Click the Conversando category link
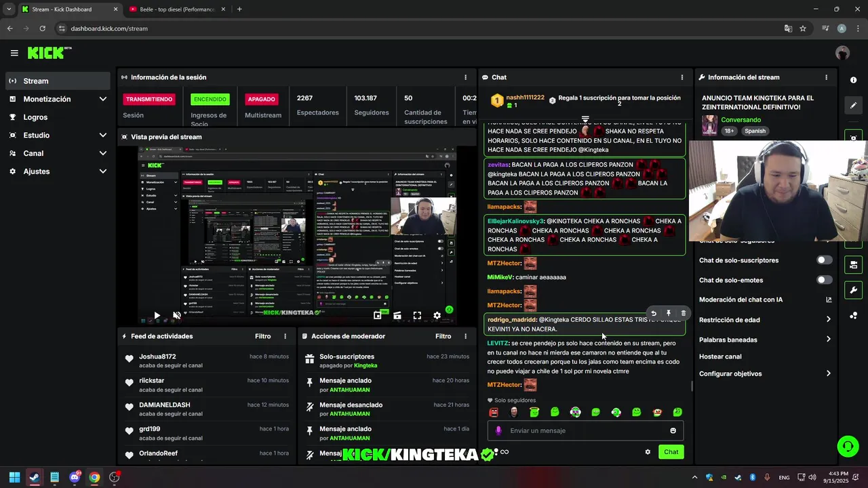 [741, 120]
